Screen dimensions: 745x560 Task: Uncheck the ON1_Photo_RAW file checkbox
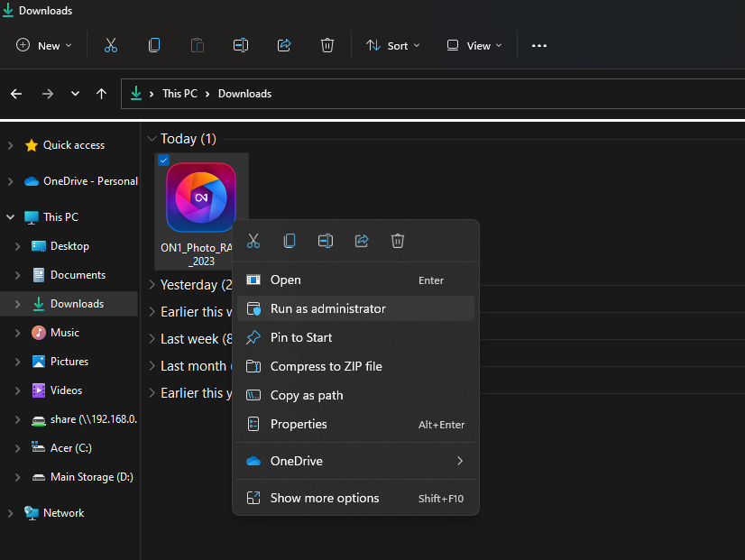[x=163, y=161]
